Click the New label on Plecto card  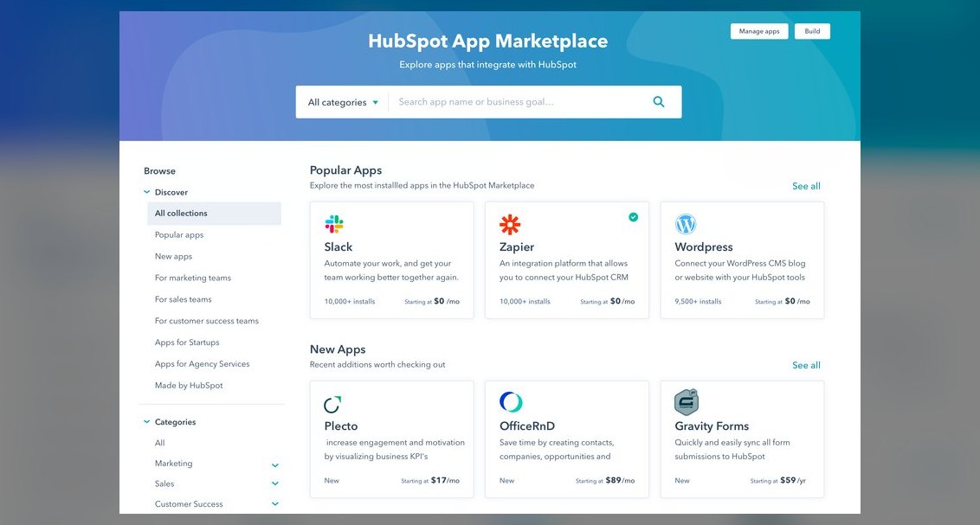tap(332, 481)
